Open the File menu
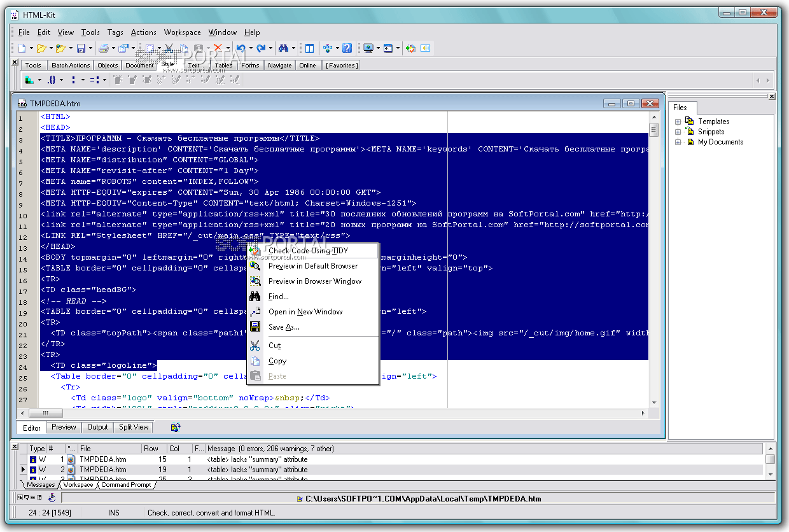 coord(24,32)
